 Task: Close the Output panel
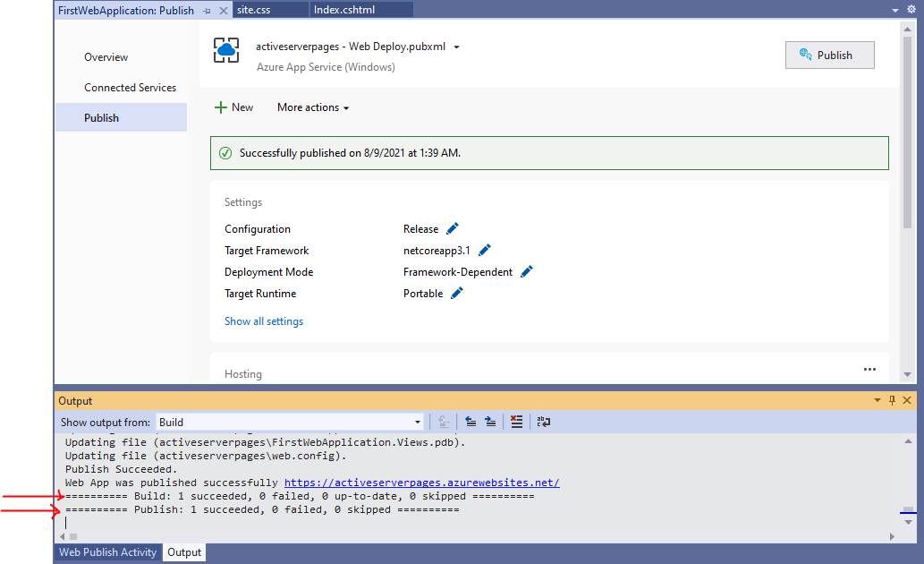tap(907, 400)
